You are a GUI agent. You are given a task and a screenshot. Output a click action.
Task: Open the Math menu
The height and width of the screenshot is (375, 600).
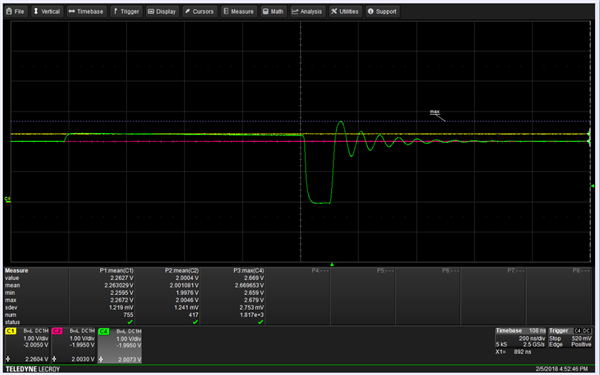click(x=274, y=11)
